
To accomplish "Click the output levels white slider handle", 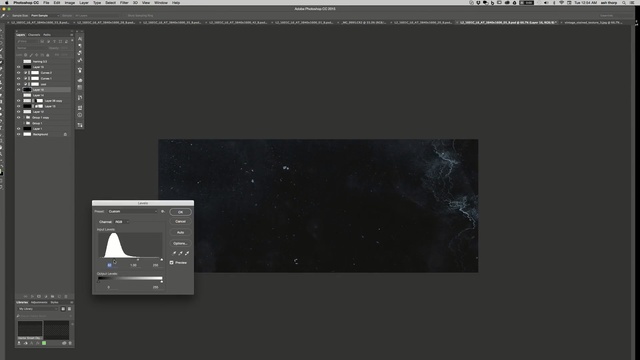I will [162, 282].
